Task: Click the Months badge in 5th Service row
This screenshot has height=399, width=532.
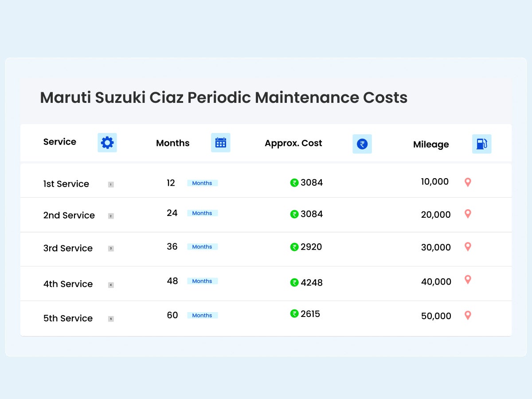Action: [202, 315]
